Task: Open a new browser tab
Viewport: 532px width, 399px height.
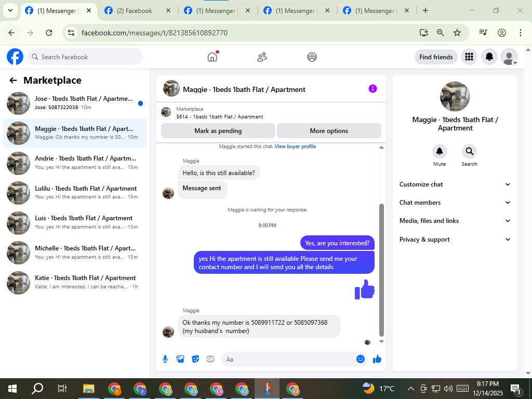Action: [x=425, y=10]
